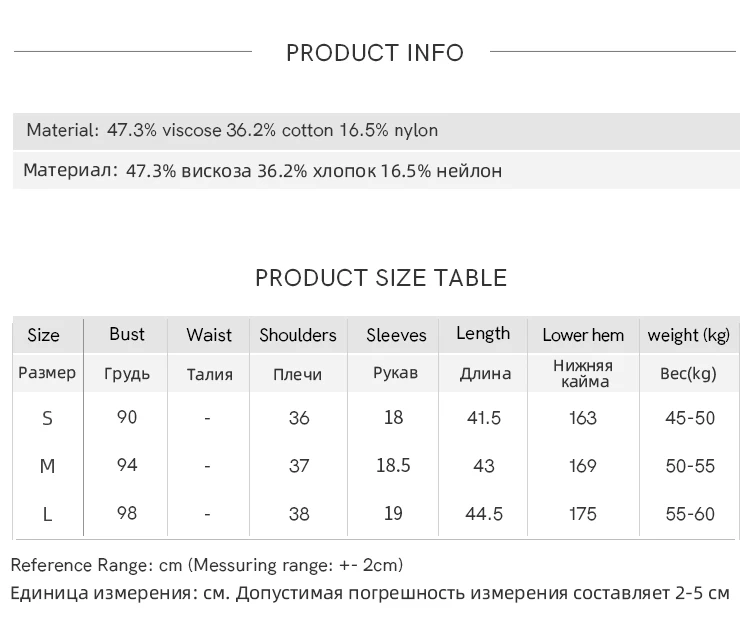
Task: Click the Size column header
Action: pos(43,335)
